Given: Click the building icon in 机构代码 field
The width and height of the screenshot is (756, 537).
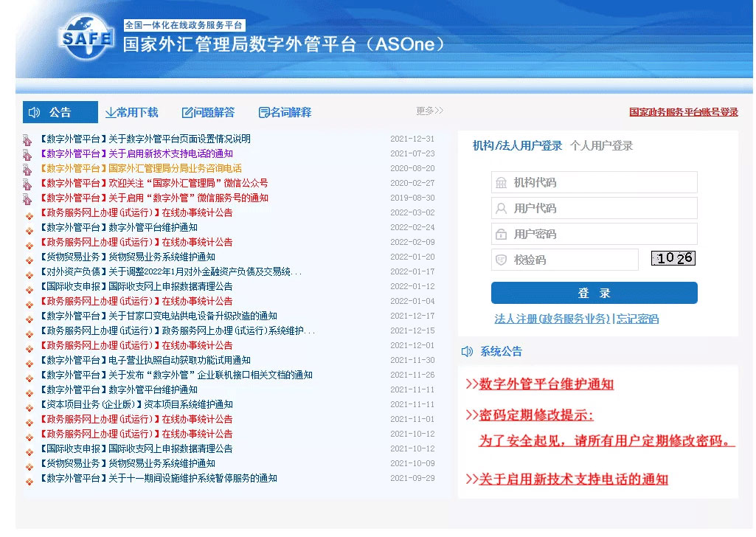Looking at the screenshot, I should [502, 183].
